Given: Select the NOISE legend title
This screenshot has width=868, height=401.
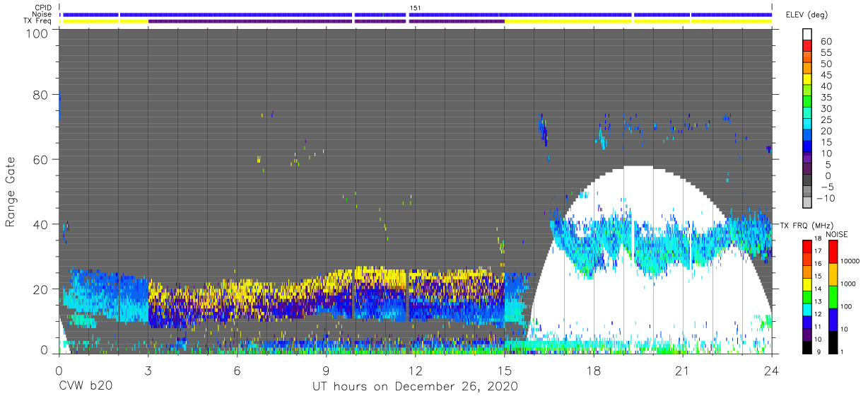Looking at the screenshot, I should pyautogui.click(x=838, y=234).
